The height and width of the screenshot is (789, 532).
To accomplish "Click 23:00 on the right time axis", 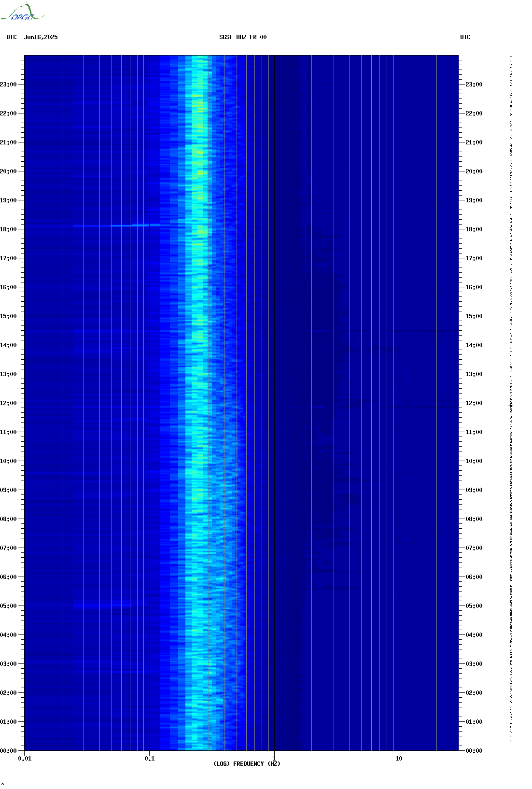I will tap(474, 85).
